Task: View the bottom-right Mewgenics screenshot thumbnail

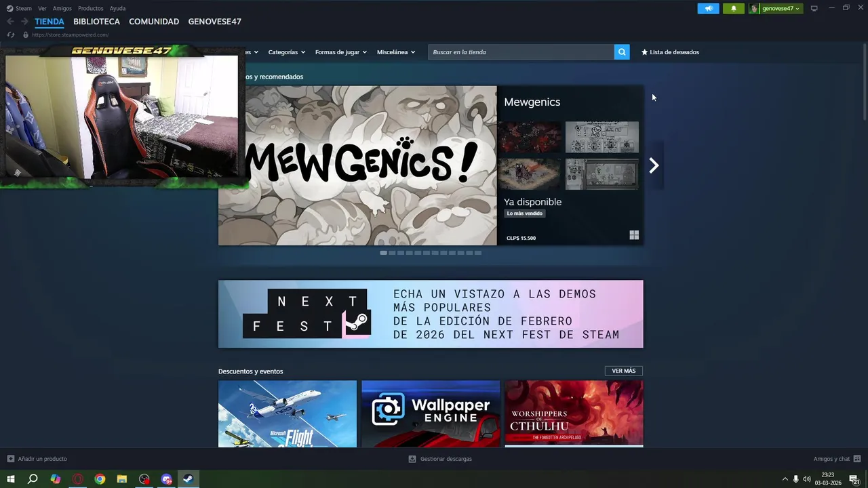Action: point(602,174)
